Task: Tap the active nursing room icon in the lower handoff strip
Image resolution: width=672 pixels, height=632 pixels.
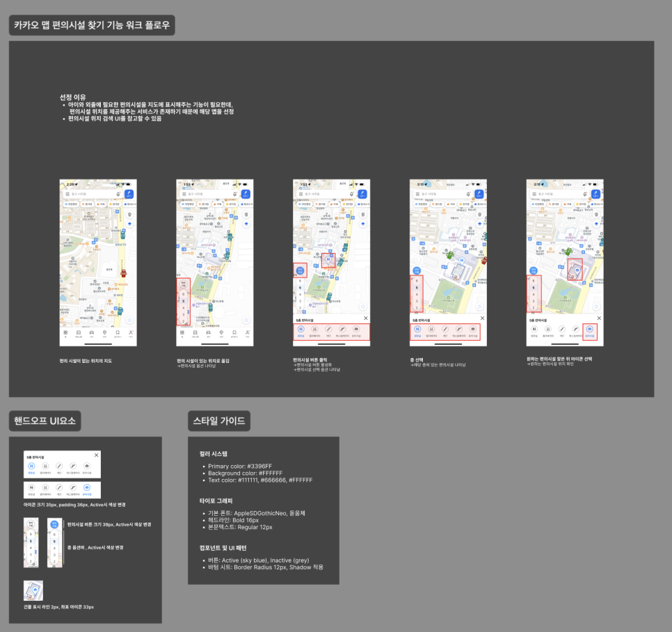Action: 87,487
